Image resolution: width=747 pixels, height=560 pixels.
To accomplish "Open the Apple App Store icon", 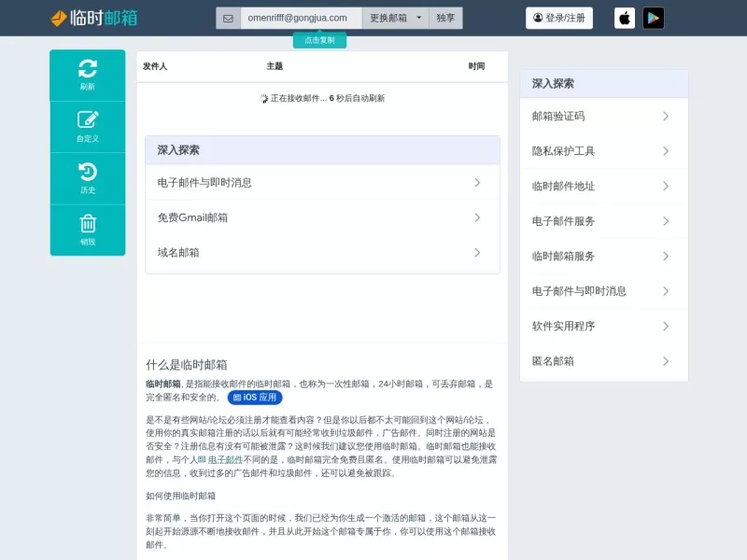I will click(625, 18).
